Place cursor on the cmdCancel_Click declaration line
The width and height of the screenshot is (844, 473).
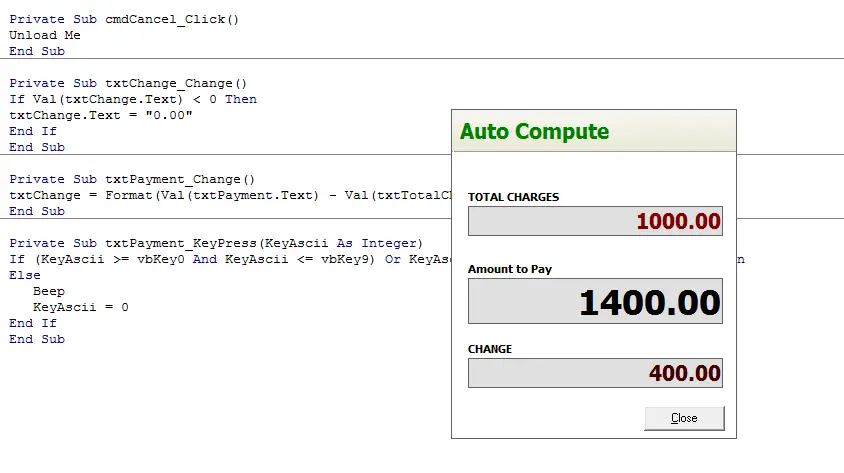pos(125,19)
